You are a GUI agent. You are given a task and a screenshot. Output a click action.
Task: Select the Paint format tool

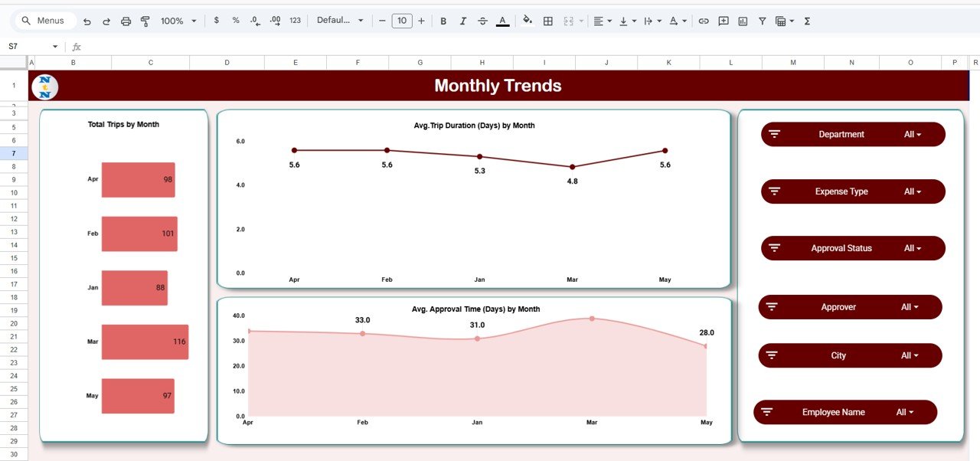[x=145, y=21]
